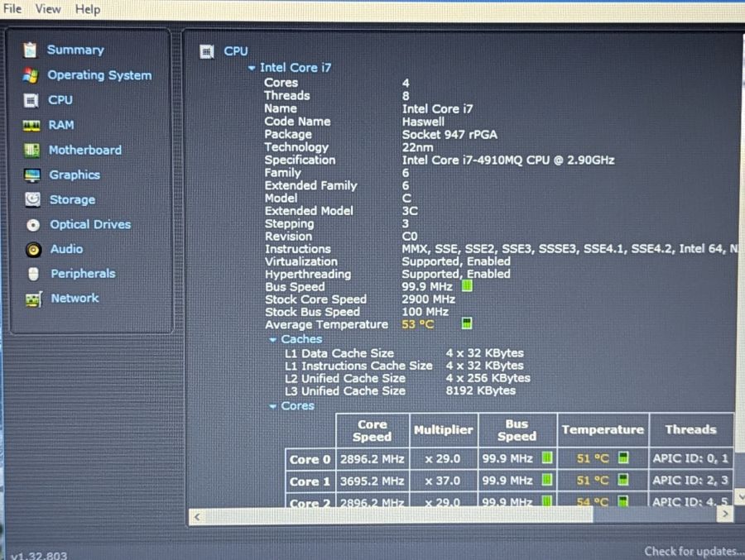Collapse the Intel Core i7 tree node
This screenshot has width=745, height=560.
(252, 68)
